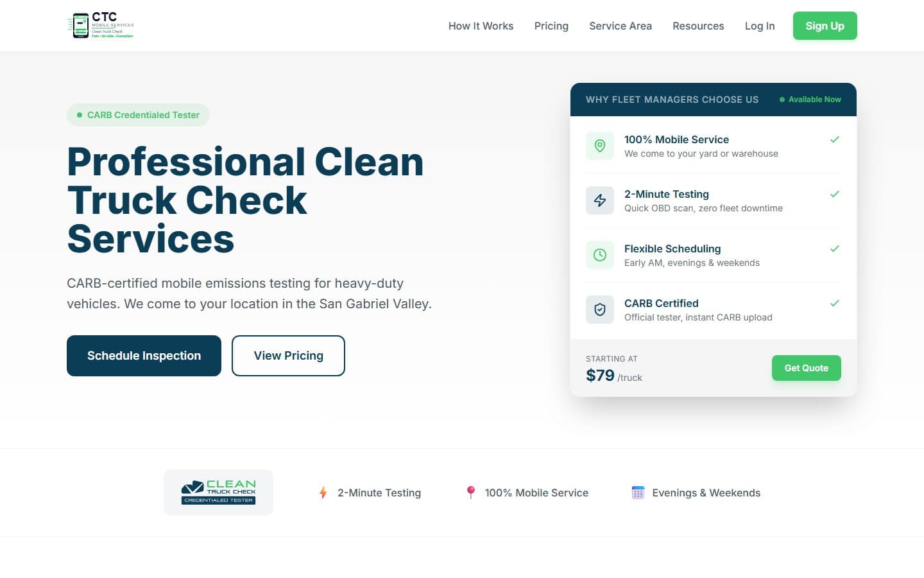Open the Resources nav item
Viewport: 924px width, 578px height.
[698, 26]
